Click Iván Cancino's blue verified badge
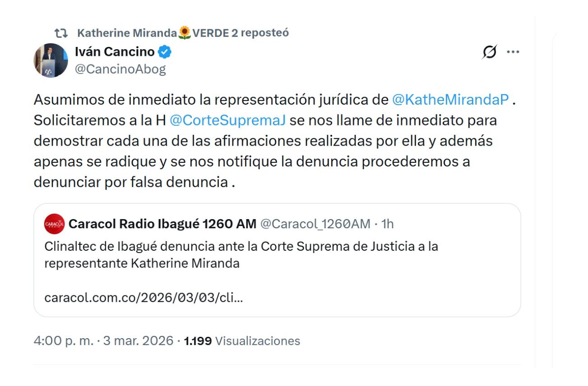588x386 pixels. (164, 51)
